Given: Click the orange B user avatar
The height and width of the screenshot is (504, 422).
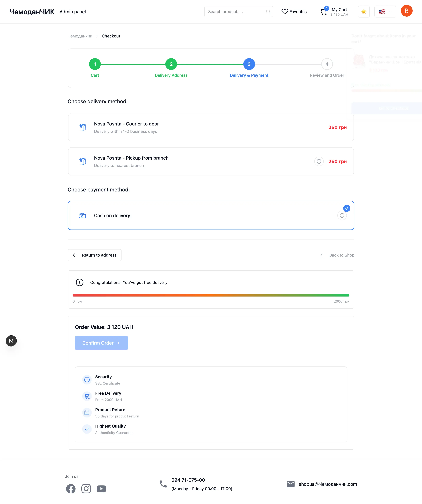Looking at the screenshot, I should [406, 11].
